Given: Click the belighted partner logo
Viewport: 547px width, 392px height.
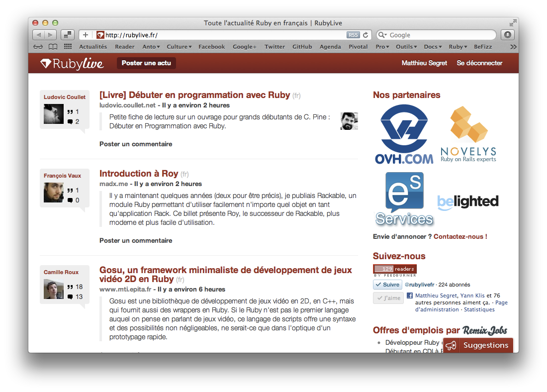Looking at the screenshot, I should coord(467,201).
